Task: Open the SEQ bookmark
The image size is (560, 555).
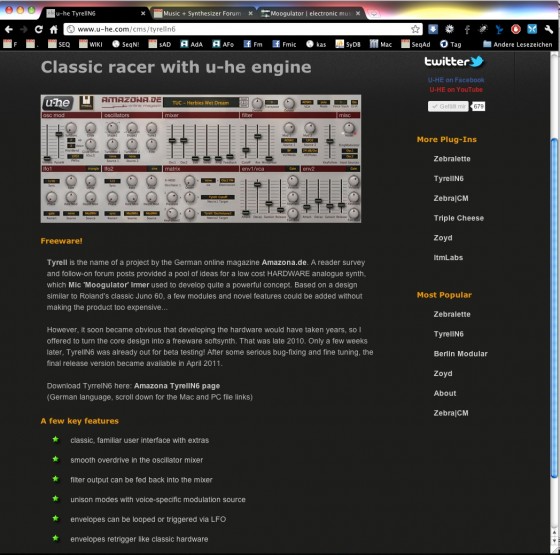Action: point(59,44)
